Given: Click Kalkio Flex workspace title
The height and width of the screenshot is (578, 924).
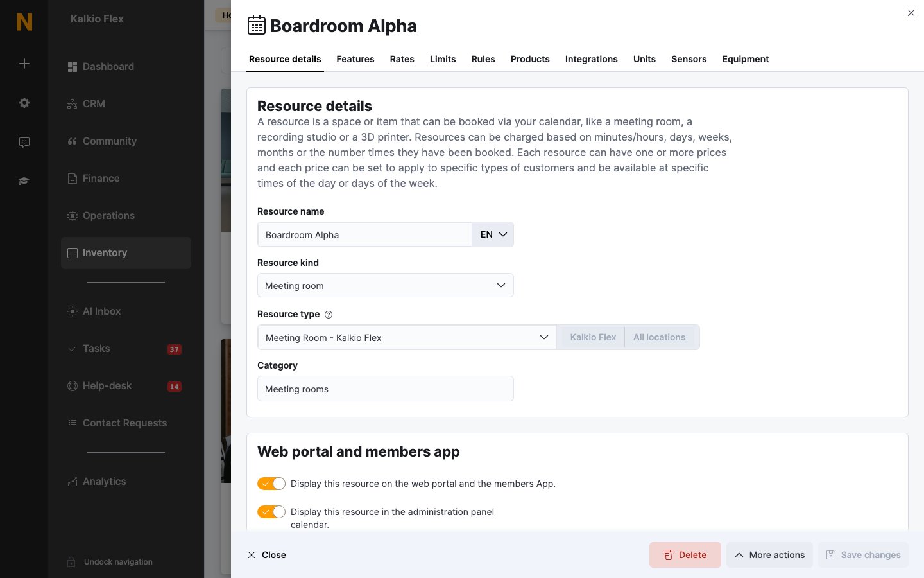Looking at the screenshot, I should click(x=97, y=19).
